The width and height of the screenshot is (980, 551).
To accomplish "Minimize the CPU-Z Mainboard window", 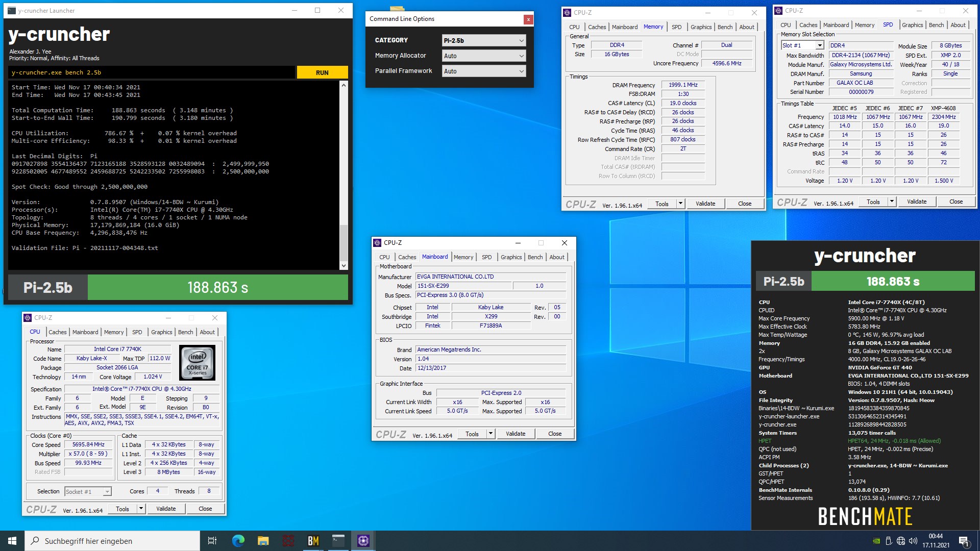I will coord(518,243).
